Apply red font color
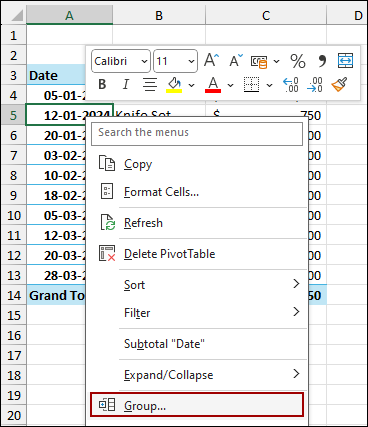Screen dimensions: 368x427 coord(213,85)
